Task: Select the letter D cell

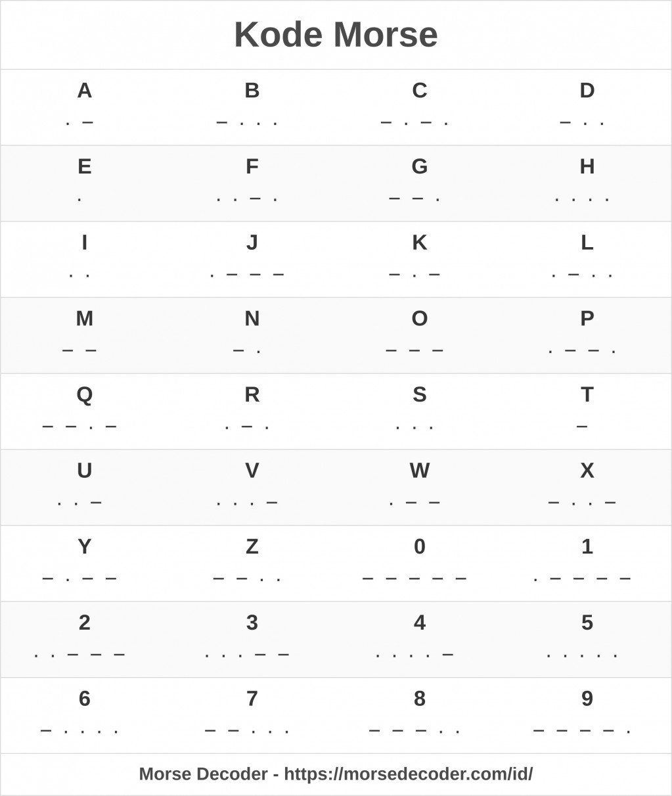Action: coord(587,106)
